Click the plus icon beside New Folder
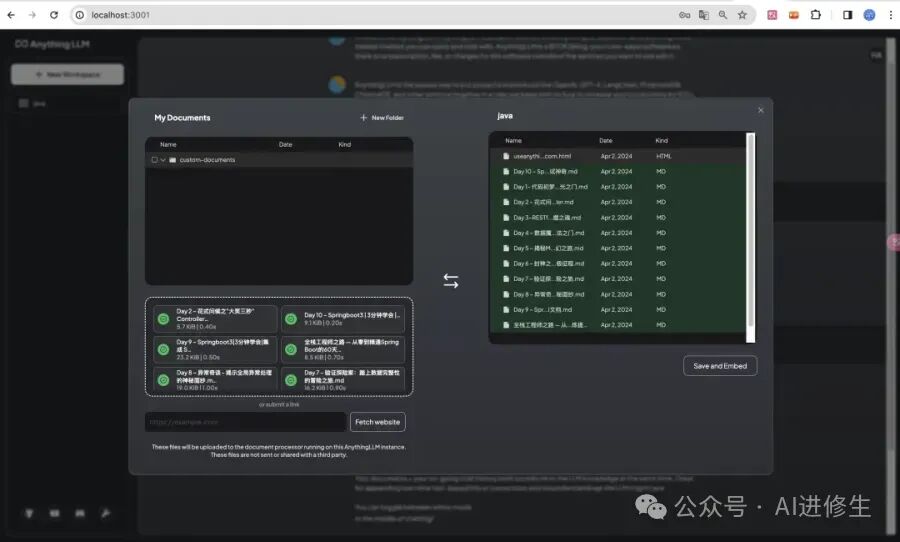Screen dimensions: 900x542 pos(363,118)
